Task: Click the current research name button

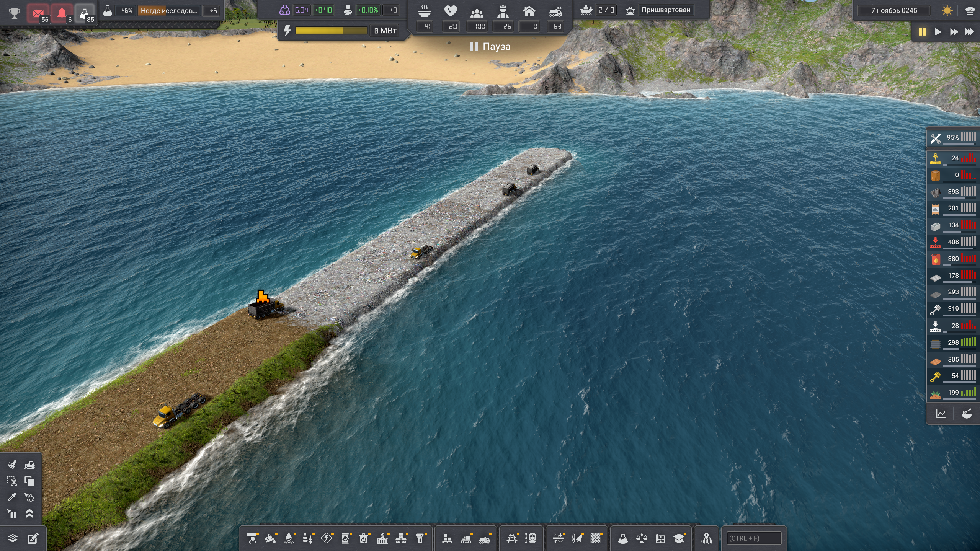Action: pos(169,11)
